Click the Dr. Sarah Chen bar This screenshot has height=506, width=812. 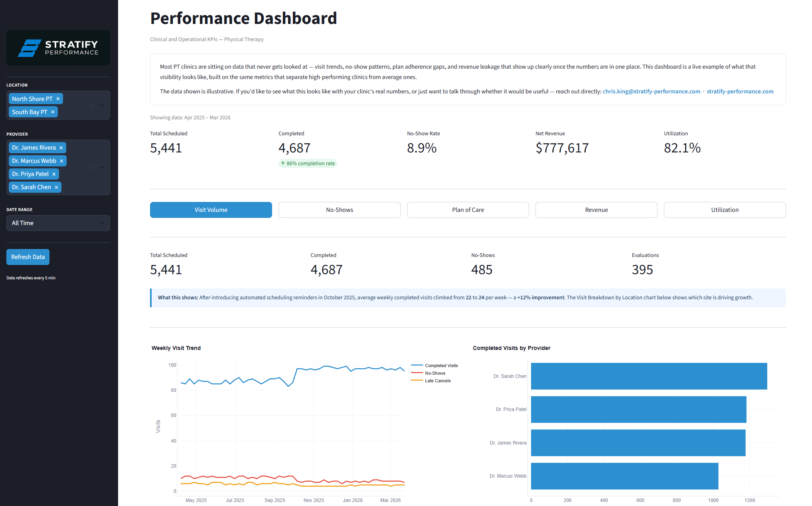point(649,376)
